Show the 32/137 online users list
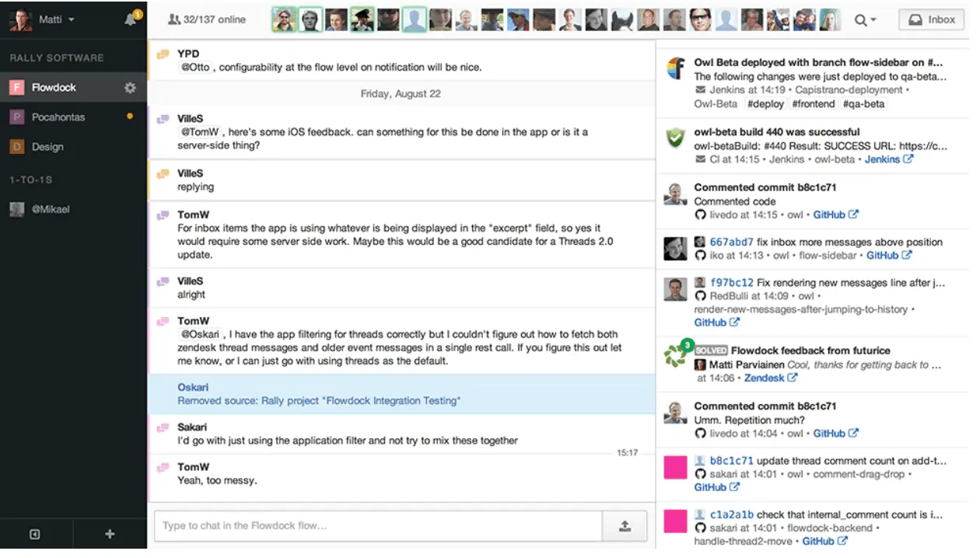This screenshot has width=980, height=558. coord(206,19)
